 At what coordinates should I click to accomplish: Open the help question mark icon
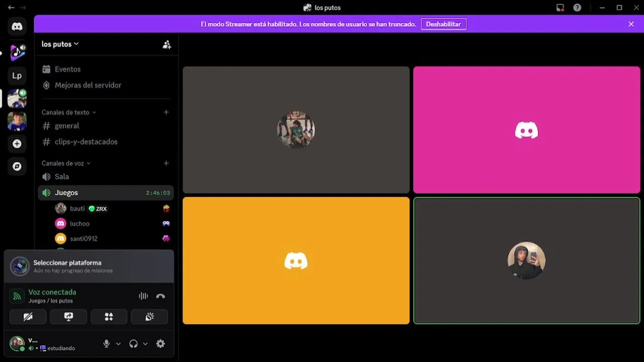[x=577, y=8]
